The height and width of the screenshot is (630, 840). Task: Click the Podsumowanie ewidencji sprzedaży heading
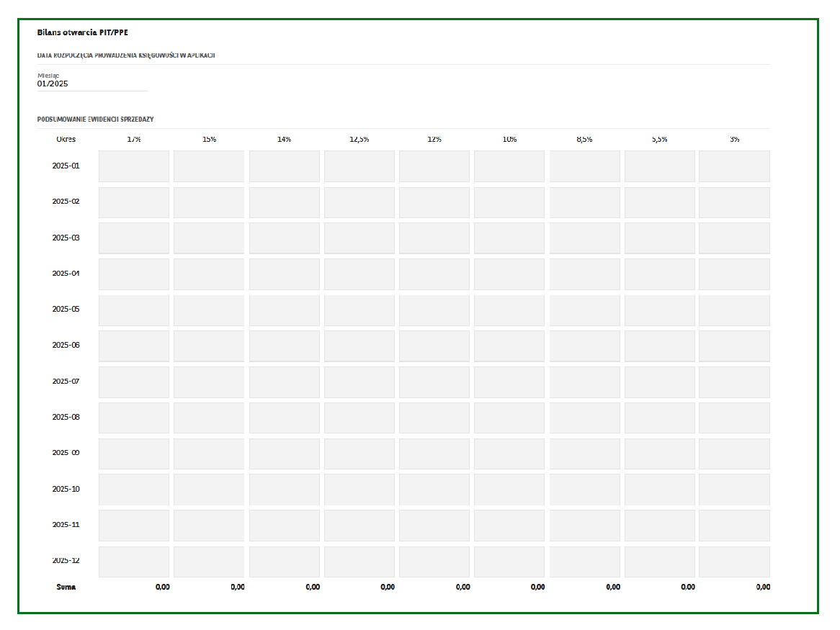click(x=95, y=120)
